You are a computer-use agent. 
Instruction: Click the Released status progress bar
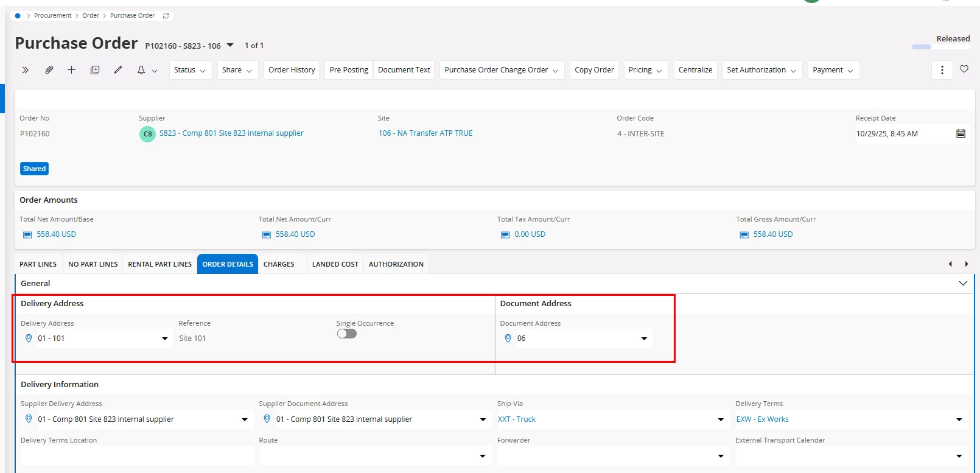pos(921,47)
